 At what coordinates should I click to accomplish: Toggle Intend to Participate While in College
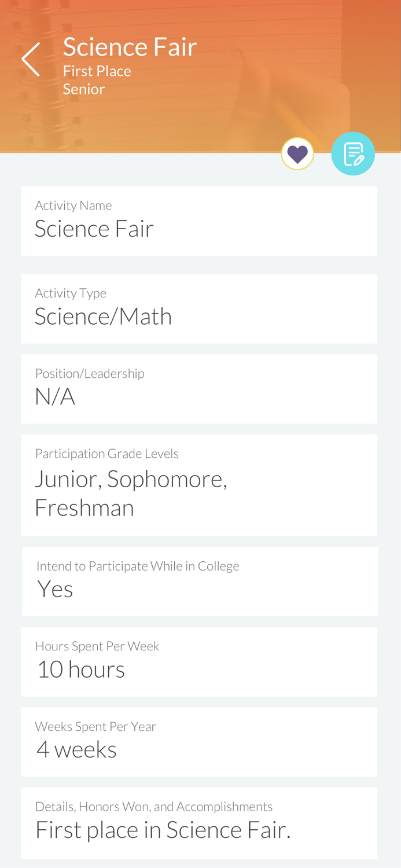(199, 580)
